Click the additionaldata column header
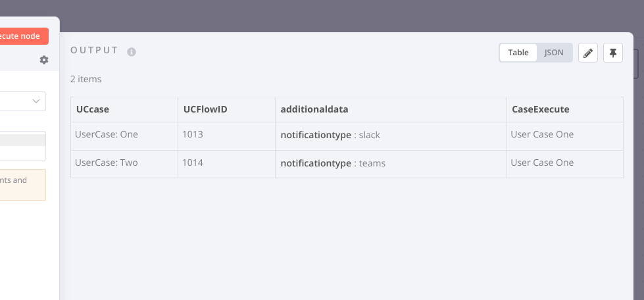This screenshot has width=644, height=300. point(314,109)
